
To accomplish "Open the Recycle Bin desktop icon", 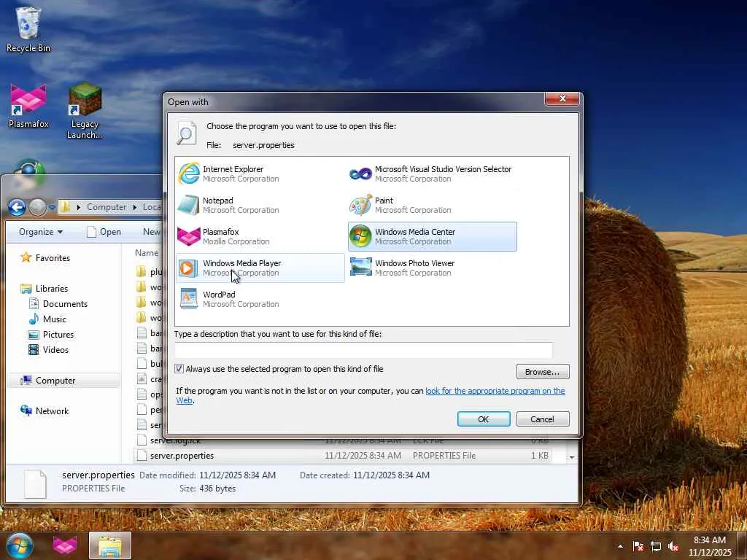I will pyautogui.click(x=28, y=28).
